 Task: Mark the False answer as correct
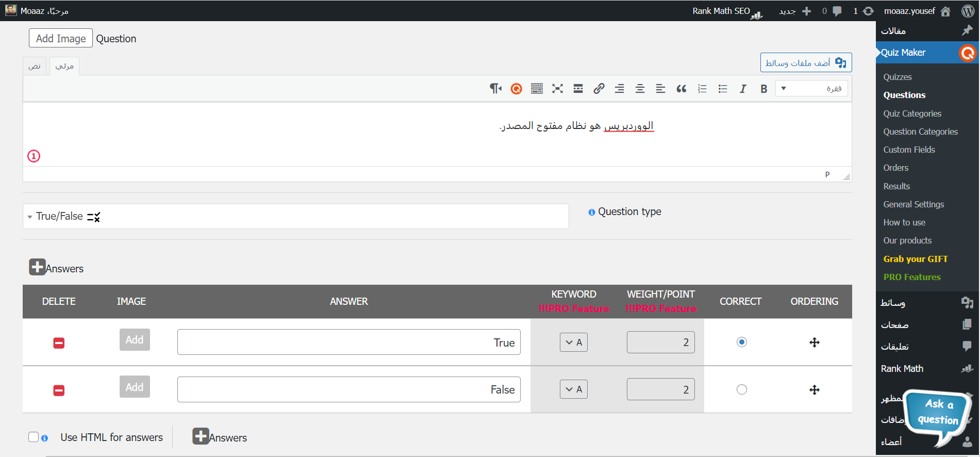point(741,389)
